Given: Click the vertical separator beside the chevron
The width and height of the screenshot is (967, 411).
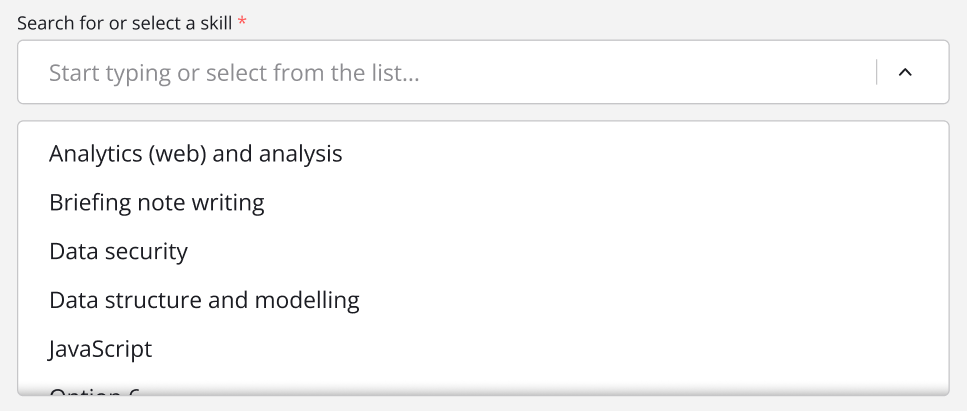Looking at the screenshot, I should coord(877,73).
